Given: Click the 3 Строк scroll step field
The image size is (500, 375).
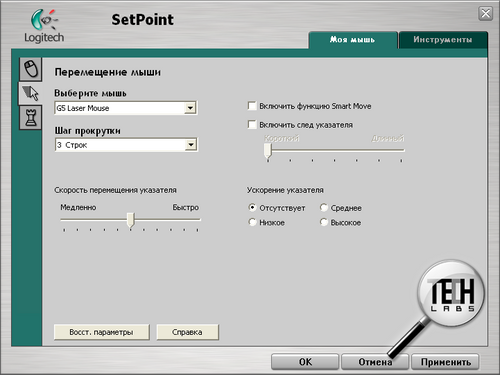Looking at the screenshot, I should coord(126,145).
